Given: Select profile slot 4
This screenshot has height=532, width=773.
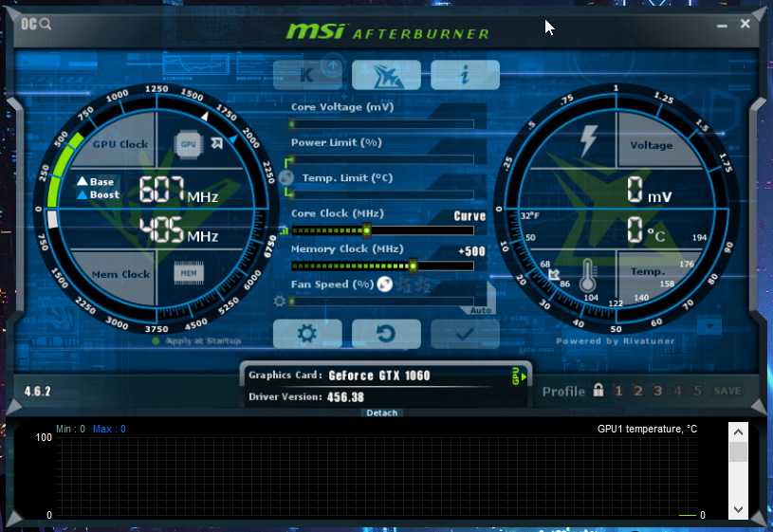Looking at the screenshot, I should tap(677, 391).
